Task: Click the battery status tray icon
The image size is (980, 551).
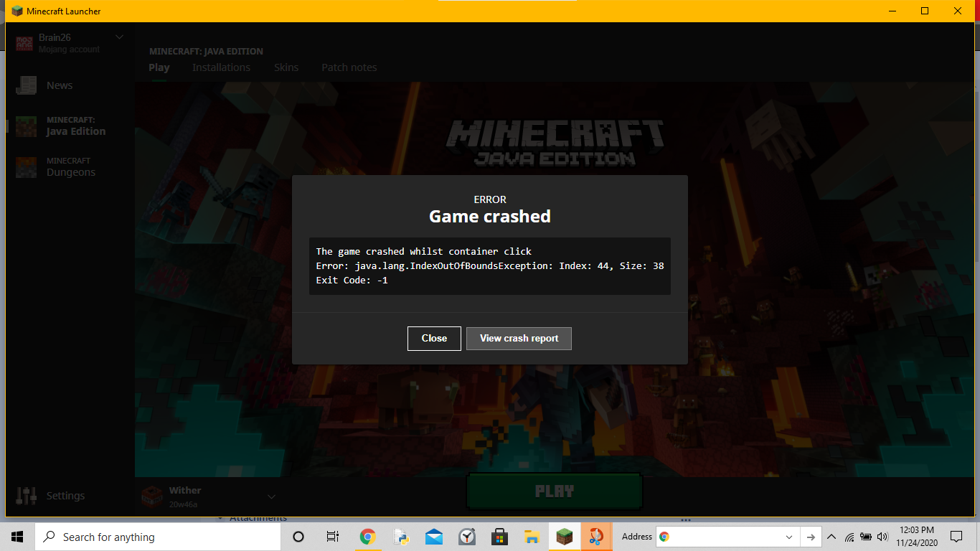Action: [x=866, y=537]
